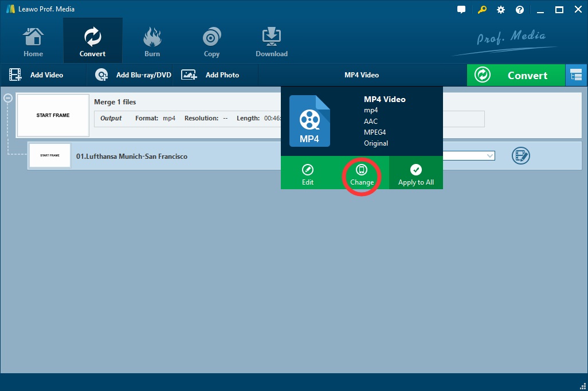
Task: Open the Home module
Action: (33, 42)
